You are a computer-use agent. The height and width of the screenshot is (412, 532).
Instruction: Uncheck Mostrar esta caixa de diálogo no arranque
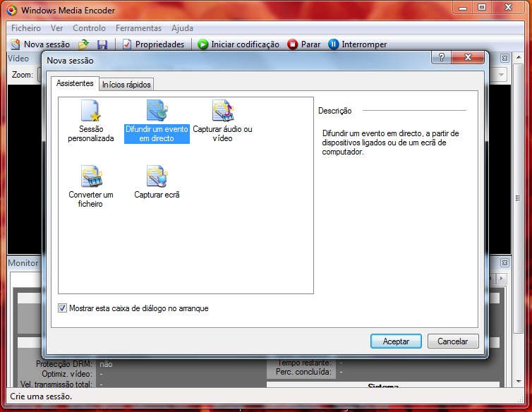tap(62, 308)
